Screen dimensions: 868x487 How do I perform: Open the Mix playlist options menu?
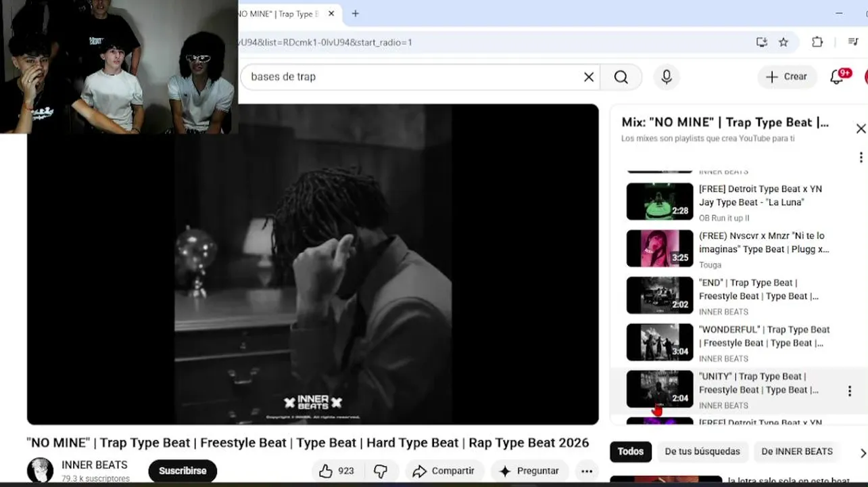[861, 158]
